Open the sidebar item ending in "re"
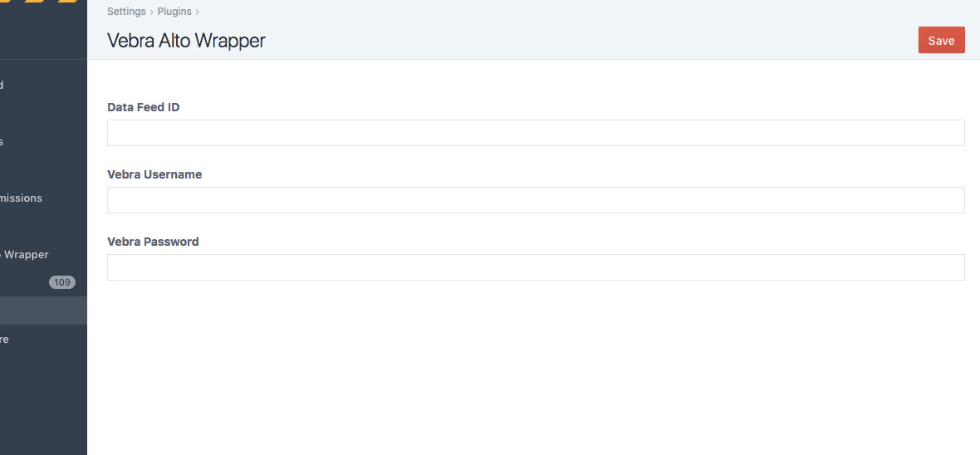The height and width of the screenshot is (455, 980). (5, 340)
